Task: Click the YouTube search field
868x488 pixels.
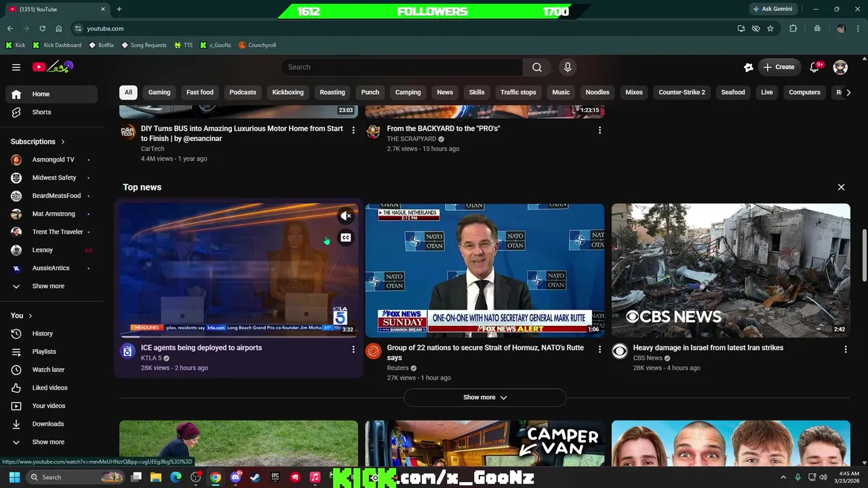Action: [x=401, y=67]
